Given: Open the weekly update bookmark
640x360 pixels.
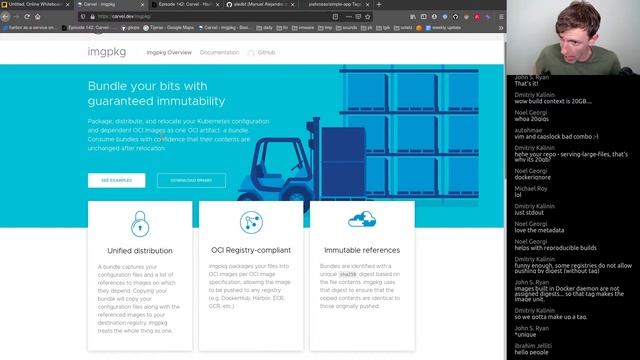Looking at the screenshot, I should 443,28.
